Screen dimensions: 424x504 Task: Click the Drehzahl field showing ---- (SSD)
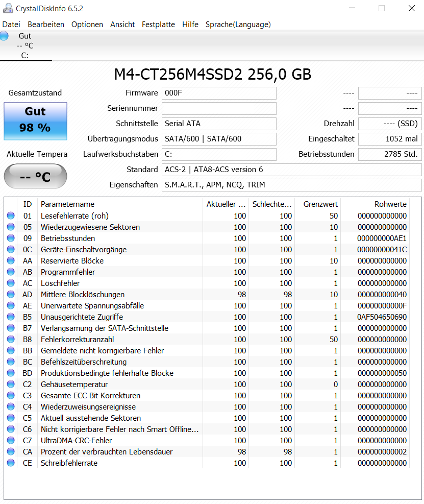pos(390,124)
